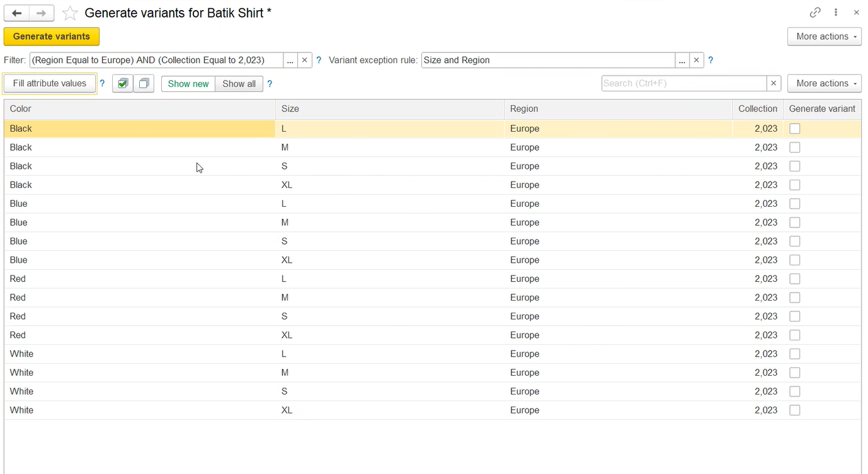The image size is (868, 474).
Task: Check Generate variant for Black M
Action: (x=795, y=147)
